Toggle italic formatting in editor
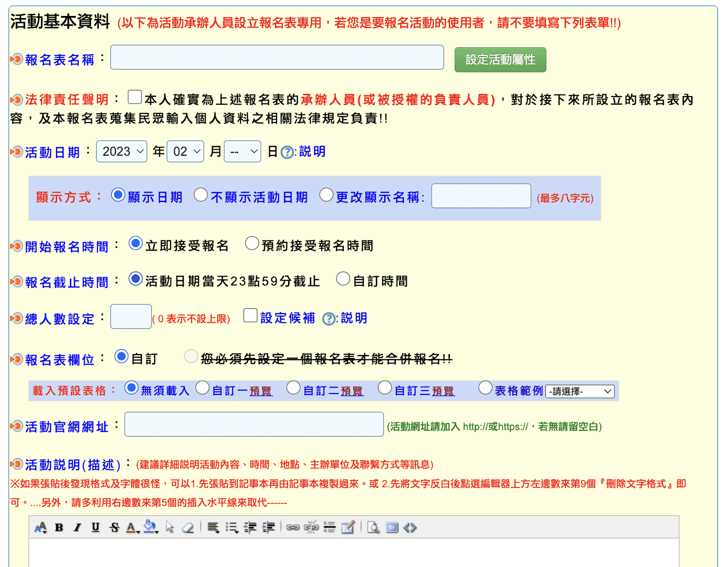728x567 pixels. point(77,527)
